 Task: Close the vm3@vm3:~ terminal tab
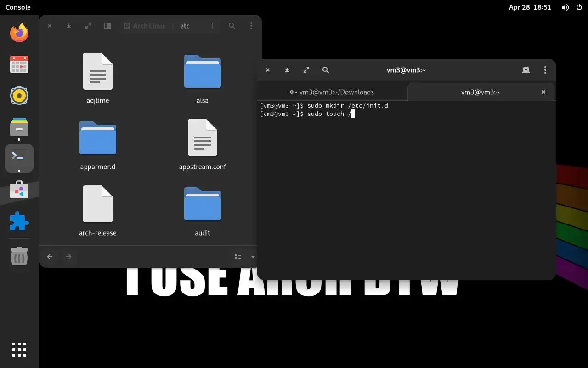[x=543, y=92]
